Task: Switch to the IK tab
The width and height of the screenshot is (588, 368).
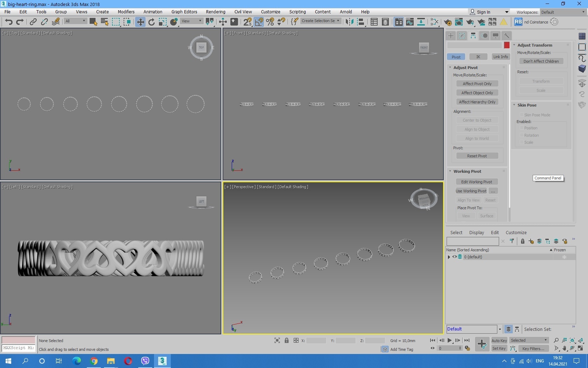Action: pos(478,57)
